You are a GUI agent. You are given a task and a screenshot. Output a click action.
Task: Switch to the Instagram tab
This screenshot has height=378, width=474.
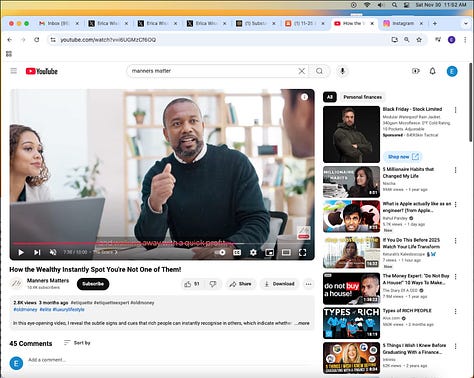pos(403,23)
